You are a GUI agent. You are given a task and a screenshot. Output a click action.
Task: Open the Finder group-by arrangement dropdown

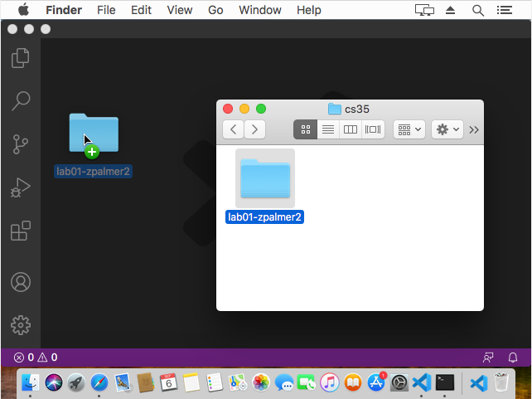coord(409,129)
